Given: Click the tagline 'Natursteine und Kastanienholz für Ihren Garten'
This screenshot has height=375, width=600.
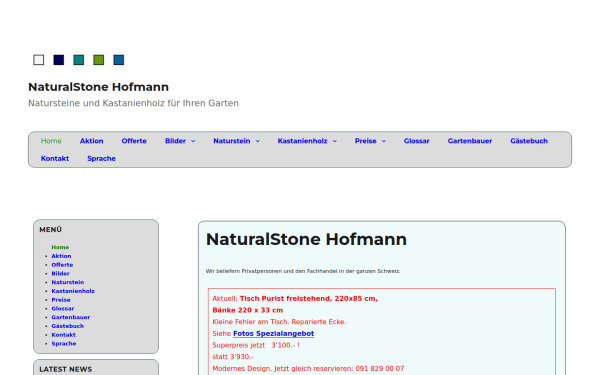Looking at the screenshot, I should point(134,103).
